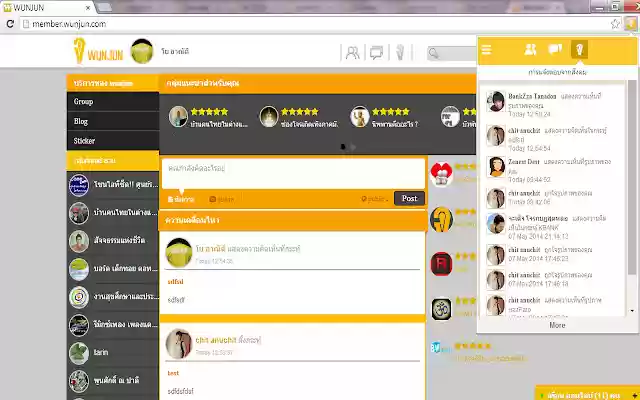This screenshot has width=640, height=400.
Task: Select the WUNJUN browser tab
Action: click(x=47, y=7)
